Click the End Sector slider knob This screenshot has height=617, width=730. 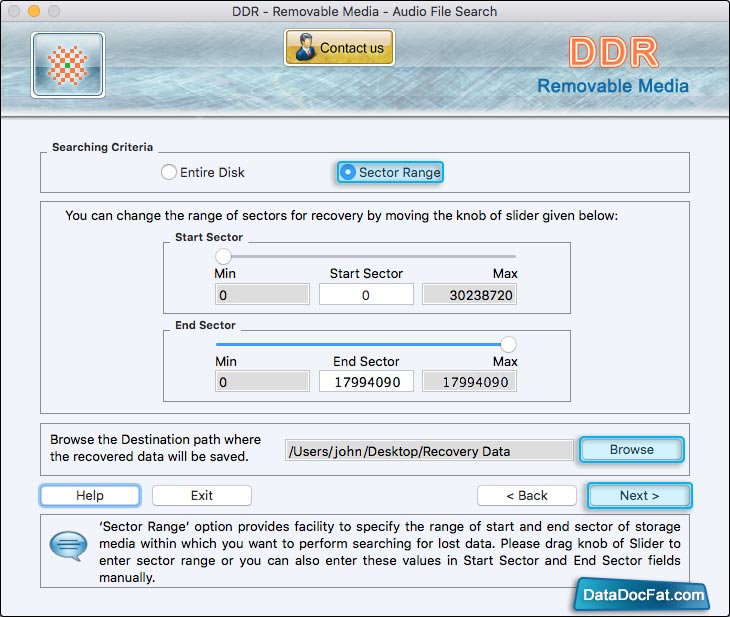click(x=508, y=345)
